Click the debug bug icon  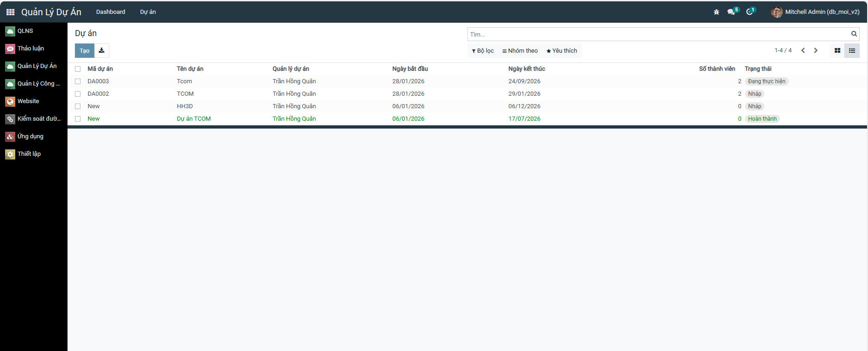pyautogui.click(x=716, y=12)
